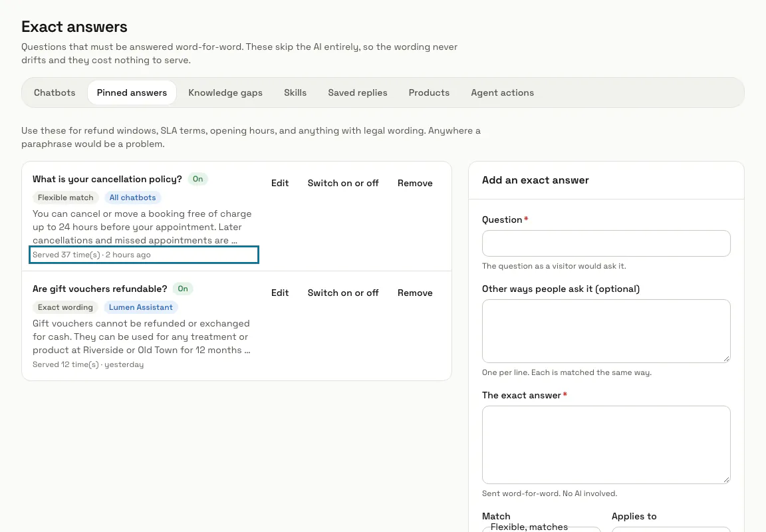
Task: Select the 'Are gift vouchers refundable?' title
Action: [x=100, y=289]
